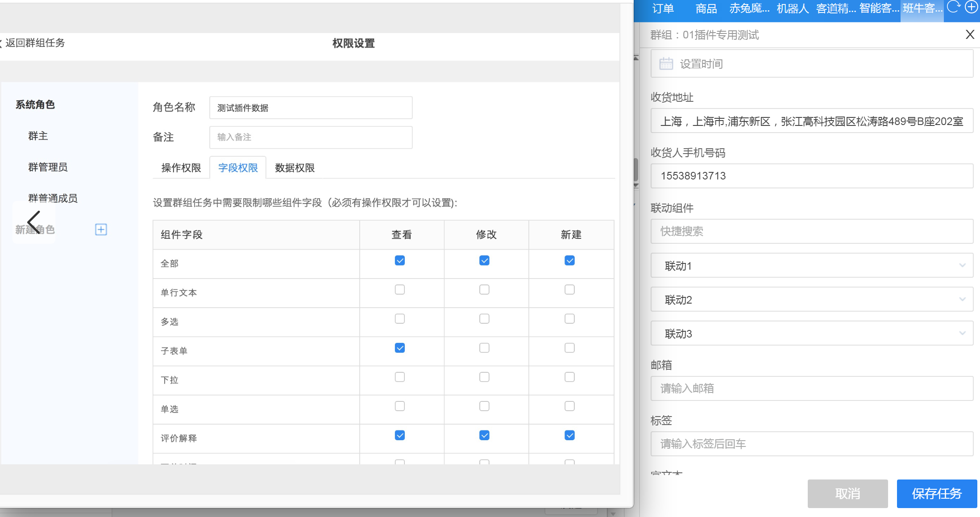Select the 字段权限 tab
Screen dimensions: 980x517
click(238, 168)
